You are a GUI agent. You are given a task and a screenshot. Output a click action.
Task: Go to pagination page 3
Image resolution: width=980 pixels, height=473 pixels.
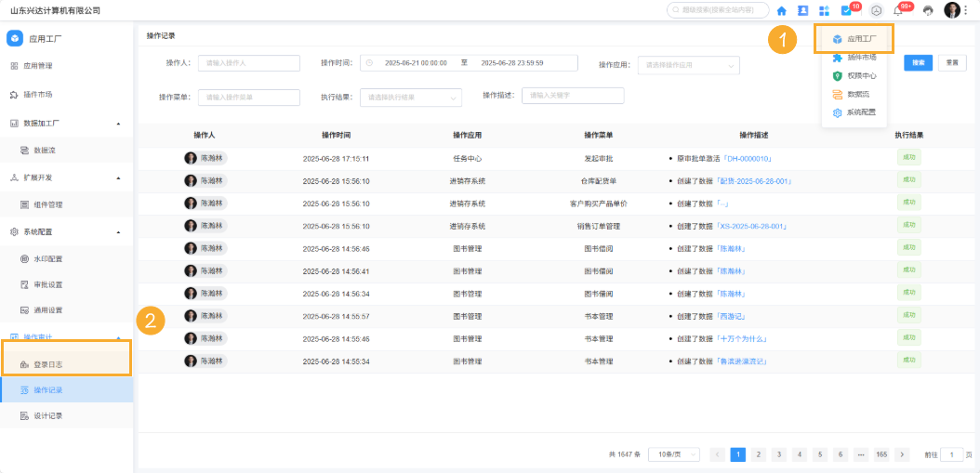pyautogui.click(x=779, y=455)
